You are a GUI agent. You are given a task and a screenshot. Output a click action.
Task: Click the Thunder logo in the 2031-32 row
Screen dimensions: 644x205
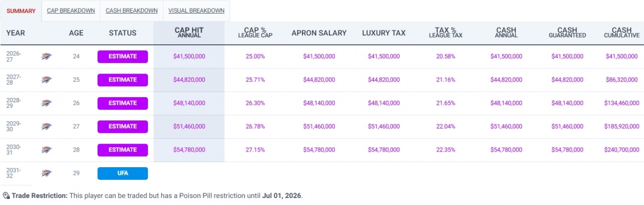[x=46, y=173]
